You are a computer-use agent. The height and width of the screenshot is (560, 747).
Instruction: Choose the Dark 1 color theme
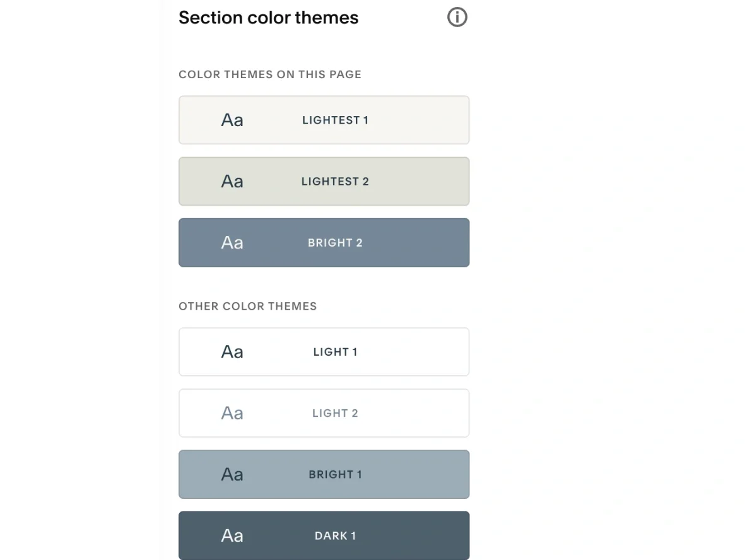(x=324, y=535)
